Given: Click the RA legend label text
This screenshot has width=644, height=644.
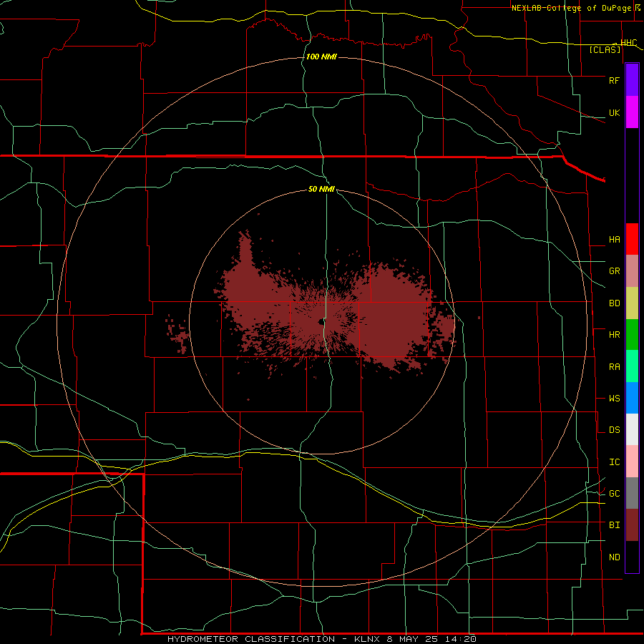Looking at the screenshot, I should click(x=614, y=367).
